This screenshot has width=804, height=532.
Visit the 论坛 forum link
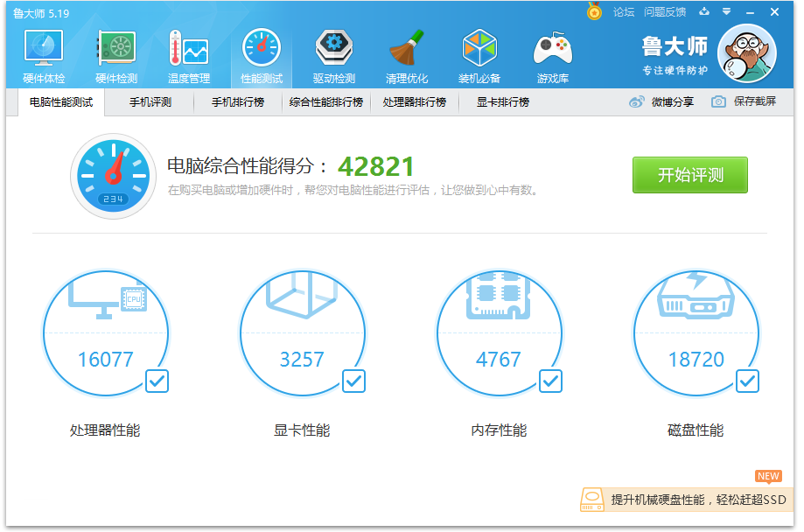click(622, 12)
